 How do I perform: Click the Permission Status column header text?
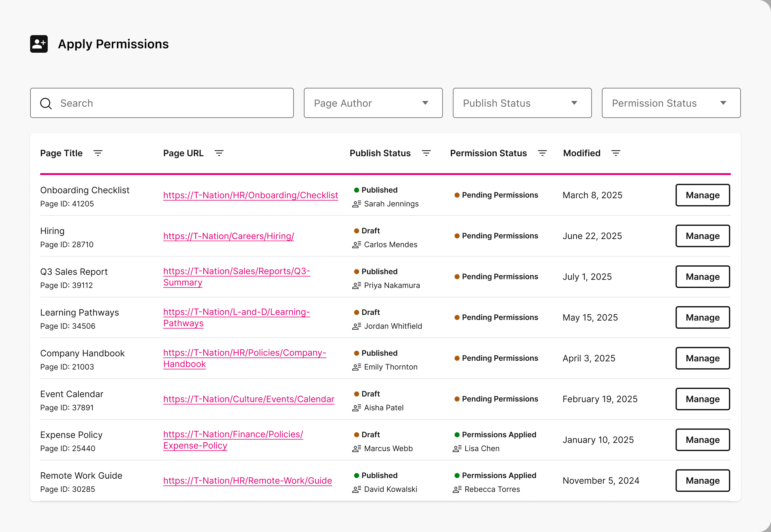point(488,153)
